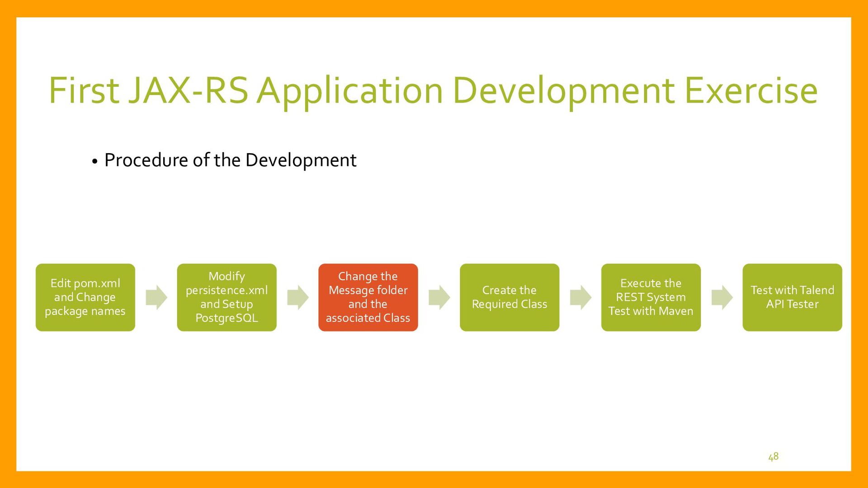Select the 'Create the Required Class' step box

(509, 297)
